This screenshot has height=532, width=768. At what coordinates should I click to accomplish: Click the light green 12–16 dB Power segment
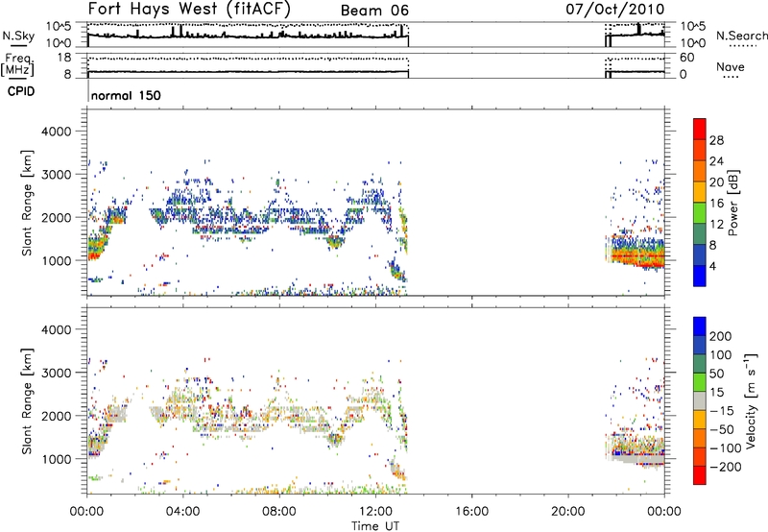[700, 212]
